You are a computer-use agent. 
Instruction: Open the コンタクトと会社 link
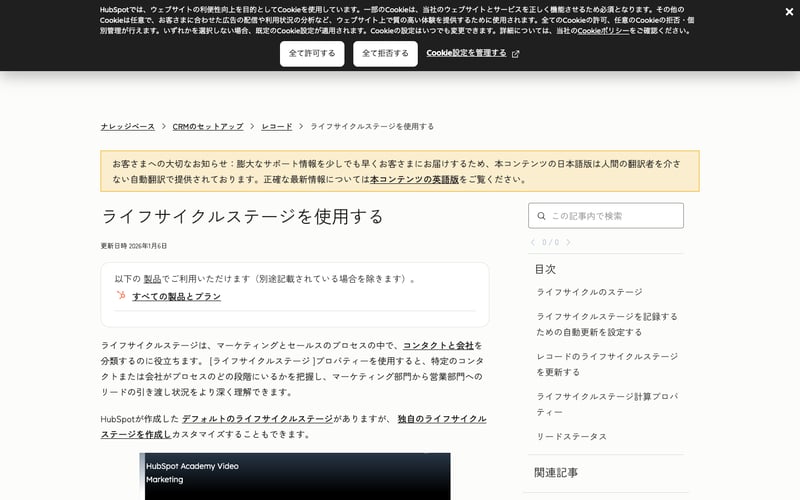[438, 345]
